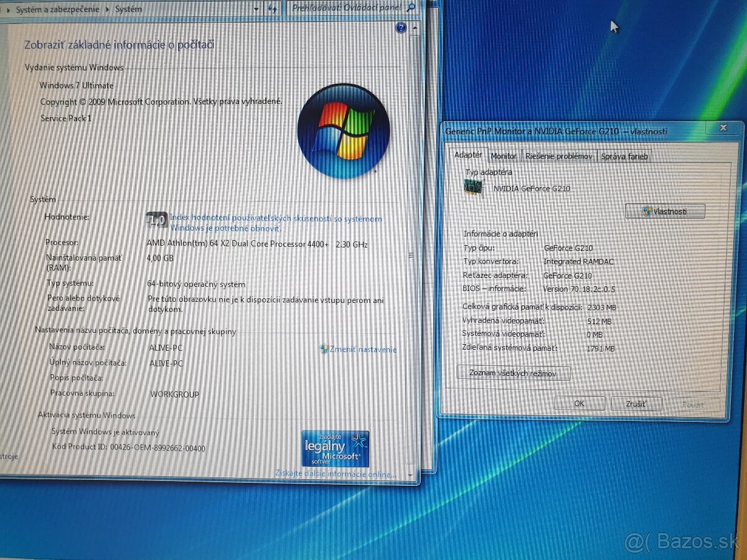Click the shield icon next to Zmeniť nastavenie
Screen dimensions: 747x560
click(324, 349)
